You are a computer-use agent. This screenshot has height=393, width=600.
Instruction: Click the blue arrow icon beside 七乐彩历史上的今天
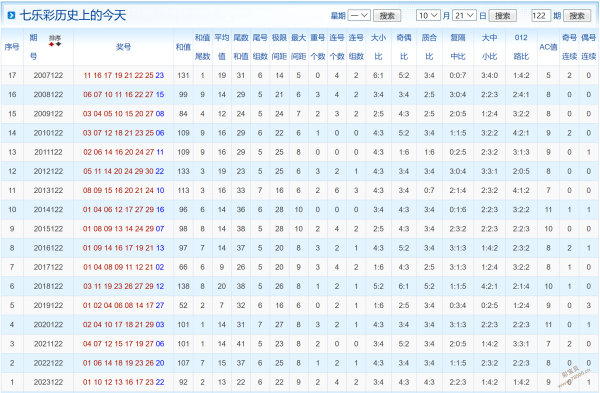pyautogui.click(x=11, y=15)
